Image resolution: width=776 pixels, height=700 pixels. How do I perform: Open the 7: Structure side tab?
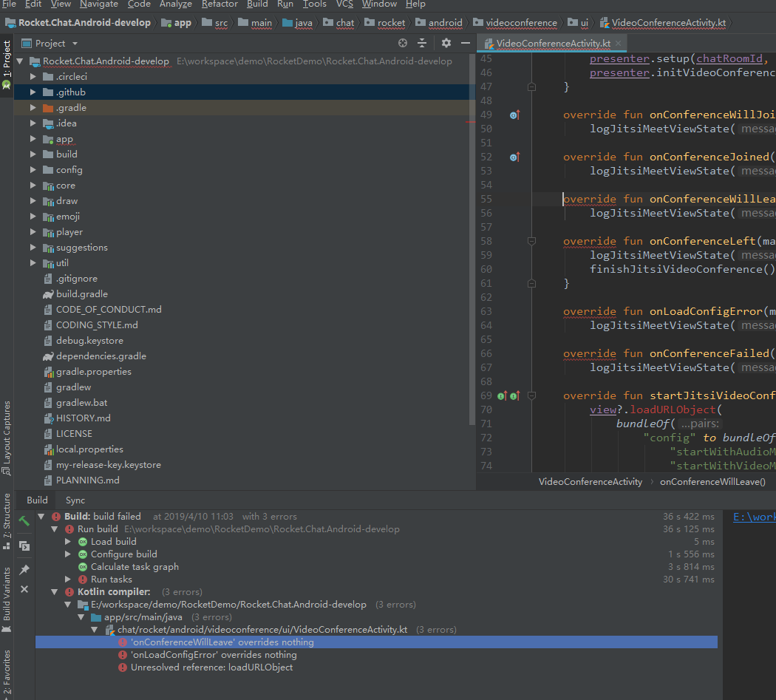coord(7,521)
